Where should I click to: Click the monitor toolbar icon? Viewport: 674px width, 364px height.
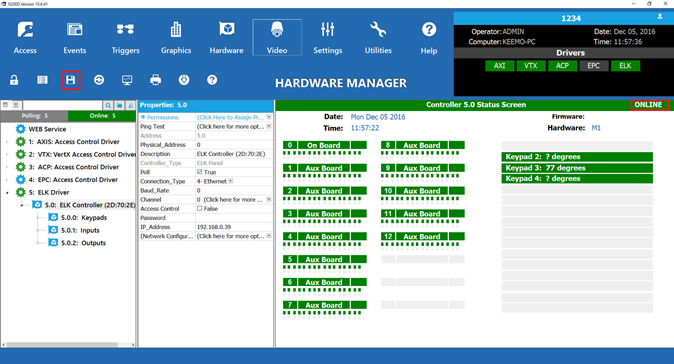coord(127,80)
